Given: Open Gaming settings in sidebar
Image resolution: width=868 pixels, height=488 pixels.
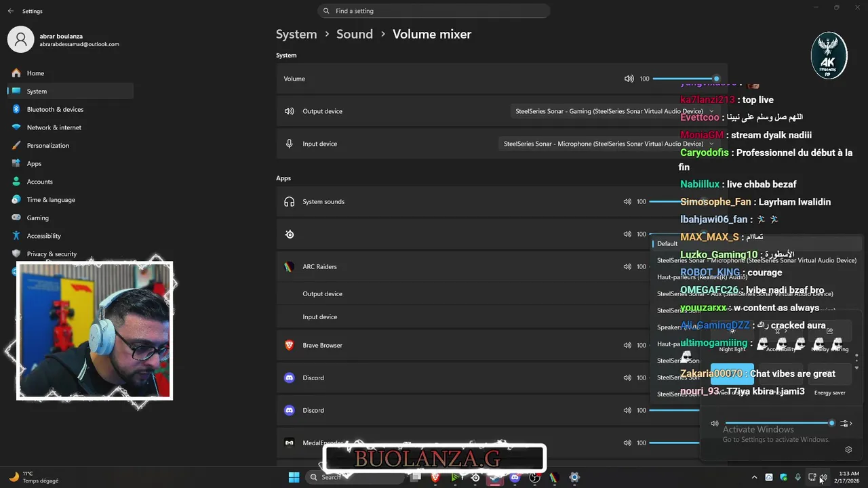Looking at the screenshot, I should tap(71, 218).
